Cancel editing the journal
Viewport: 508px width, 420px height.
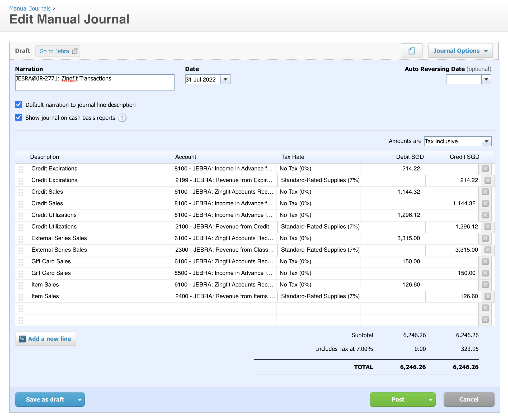tap(469, 399)
